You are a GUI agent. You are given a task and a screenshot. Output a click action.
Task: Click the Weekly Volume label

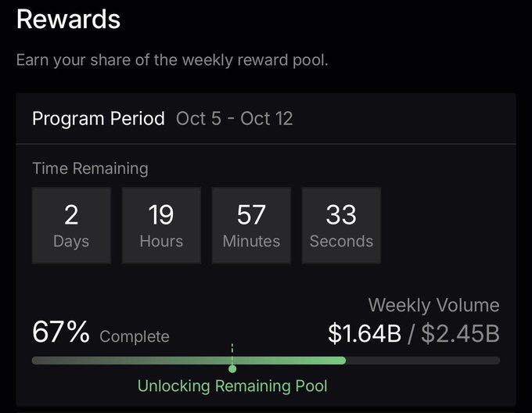pyautogui.click(x=434, y=305)
